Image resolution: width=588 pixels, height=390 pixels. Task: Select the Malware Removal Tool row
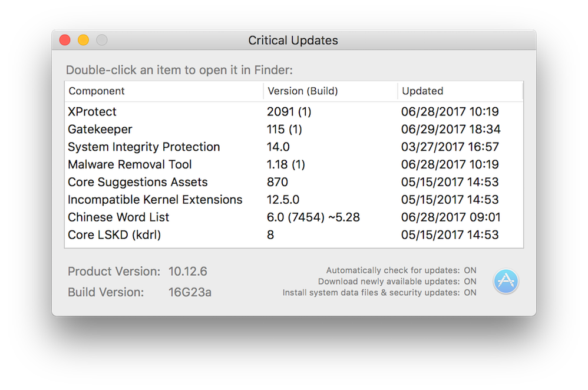[x=294, y=164]
